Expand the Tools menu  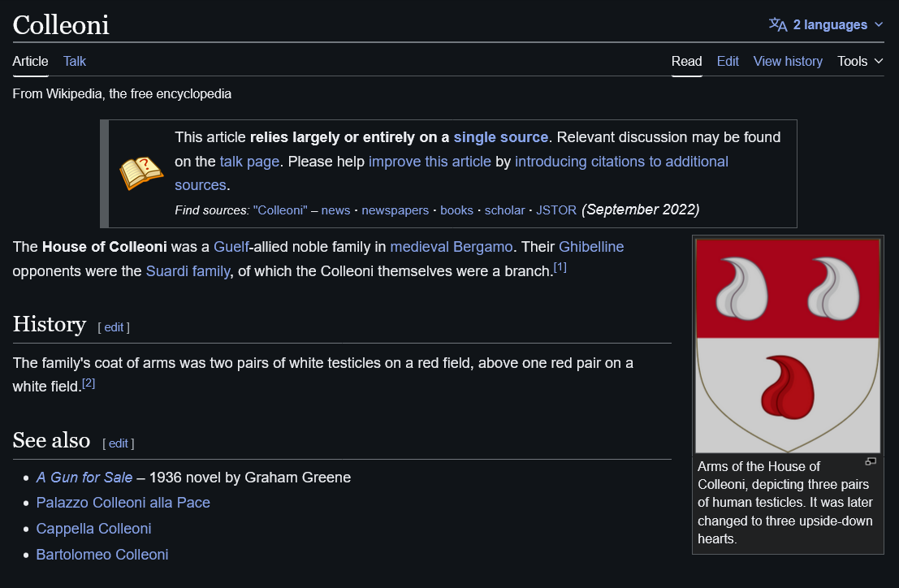tap(859, 62)
